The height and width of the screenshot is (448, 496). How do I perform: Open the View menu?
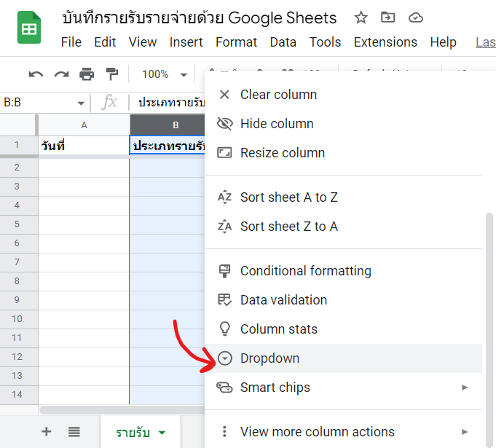(143, 42)
